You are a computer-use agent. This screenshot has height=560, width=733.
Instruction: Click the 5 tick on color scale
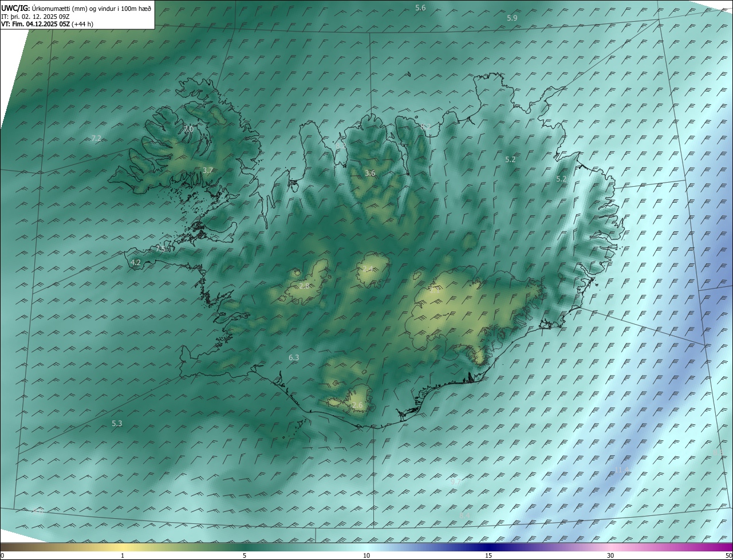click(x=245, y=555)
